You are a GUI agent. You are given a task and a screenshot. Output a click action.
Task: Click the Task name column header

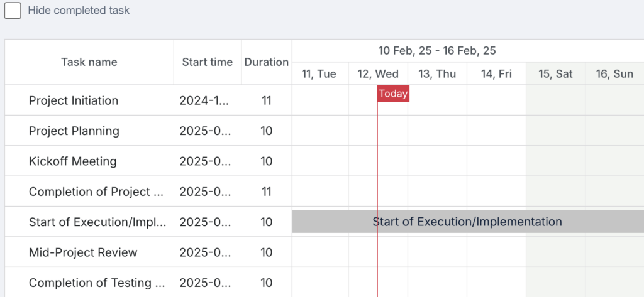89,62
